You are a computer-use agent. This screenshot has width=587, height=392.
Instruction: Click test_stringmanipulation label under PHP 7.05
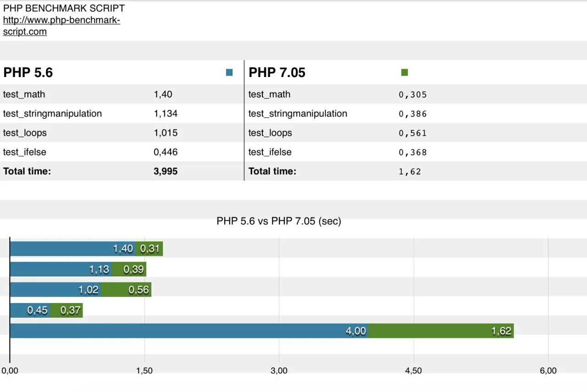(x=298, y=114)
